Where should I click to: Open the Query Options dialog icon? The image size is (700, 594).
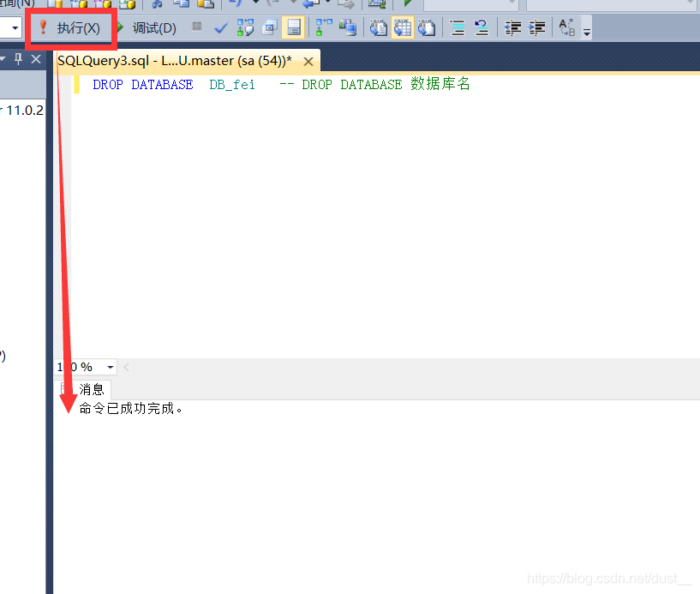pyautogui.click(x=270, y=27)
